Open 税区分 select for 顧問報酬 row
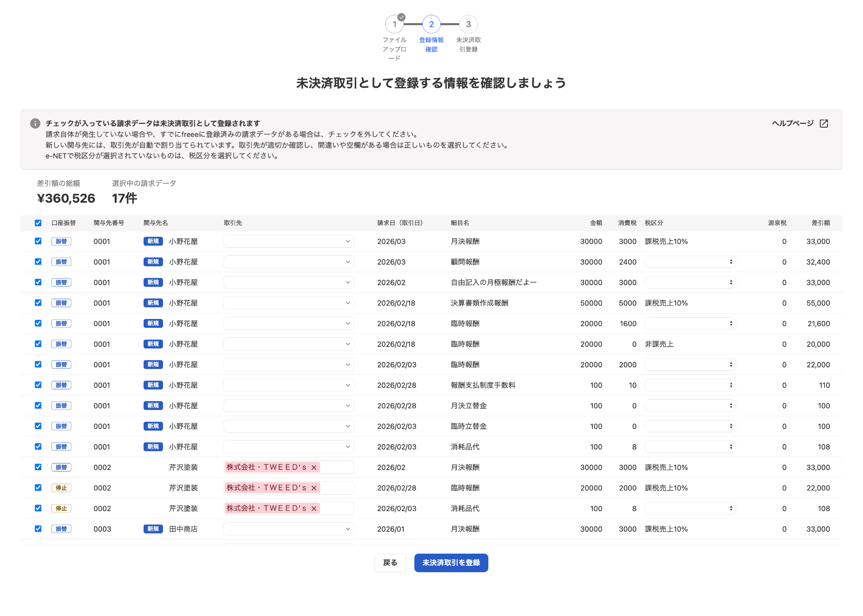Screen dimensions: 863x616 click(x=690, y=262)
